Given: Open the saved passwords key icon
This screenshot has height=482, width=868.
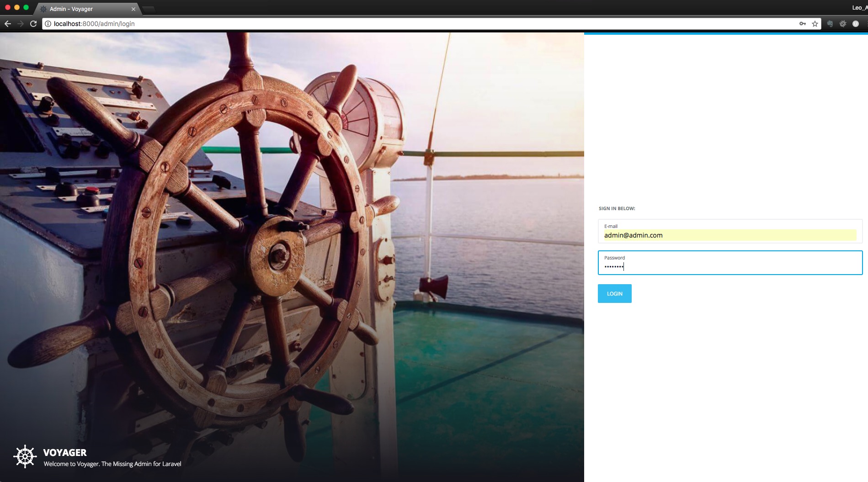Looking at the screenshot, I should (803, 24).
